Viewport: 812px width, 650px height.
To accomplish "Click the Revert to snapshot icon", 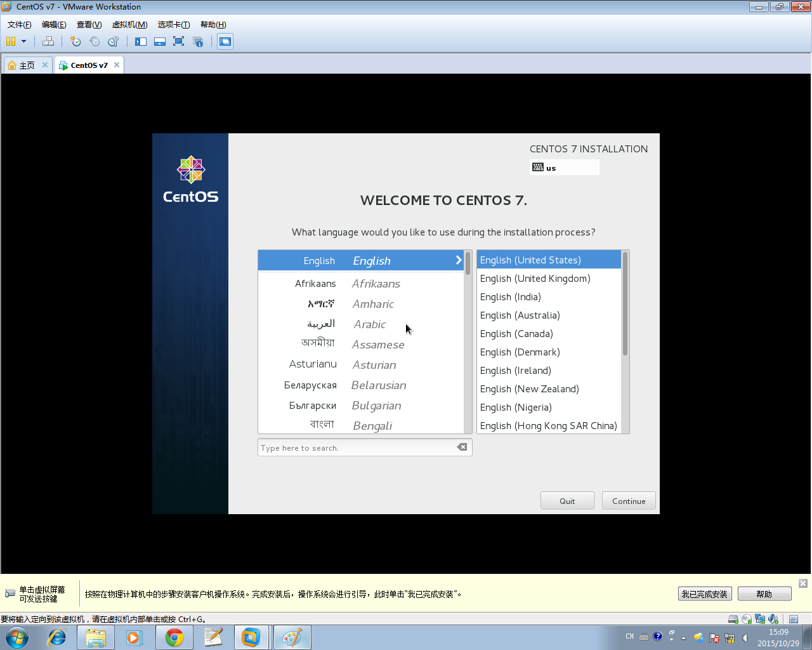I will [x=95, y=41].
